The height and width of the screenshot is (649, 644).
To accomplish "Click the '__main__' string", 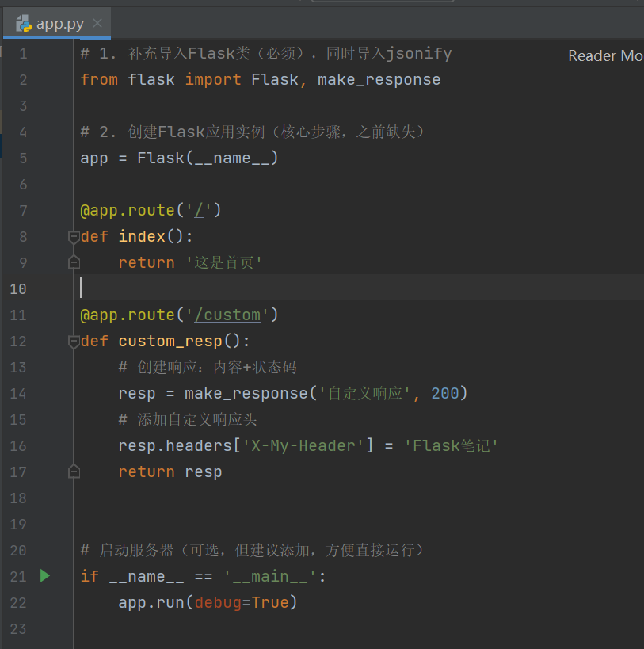I will 270,577.
